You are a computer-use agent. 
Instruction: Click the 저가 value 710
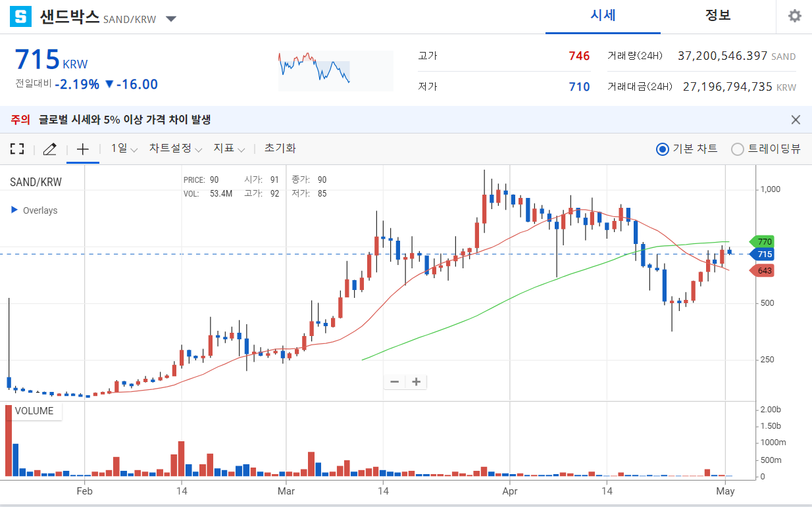click(579, 87)
